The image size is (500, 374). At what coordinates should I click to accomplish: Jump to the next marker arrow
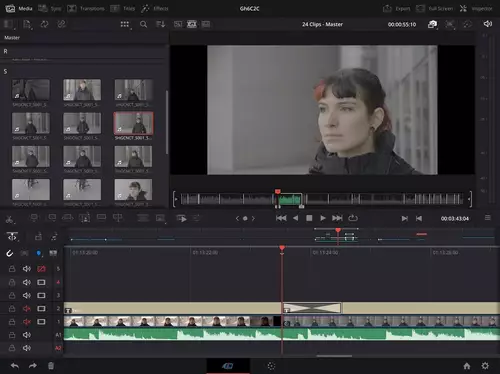(x=253, y=218)
